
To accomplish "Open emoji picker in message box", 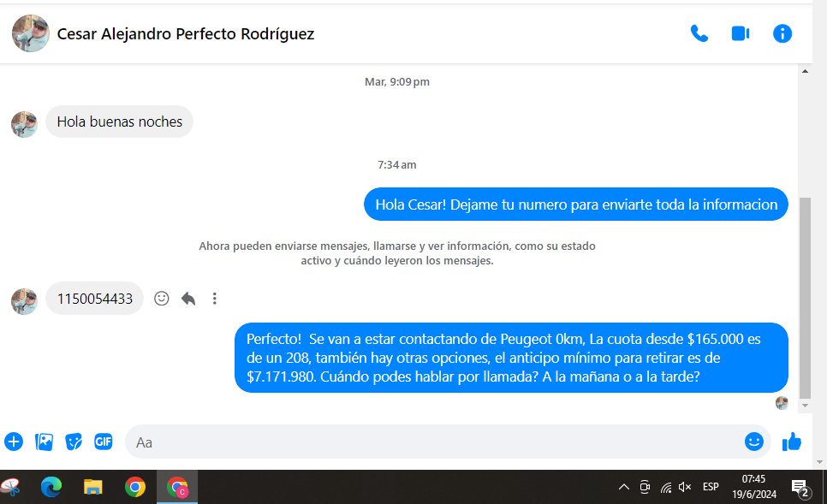I will (753, 442).
